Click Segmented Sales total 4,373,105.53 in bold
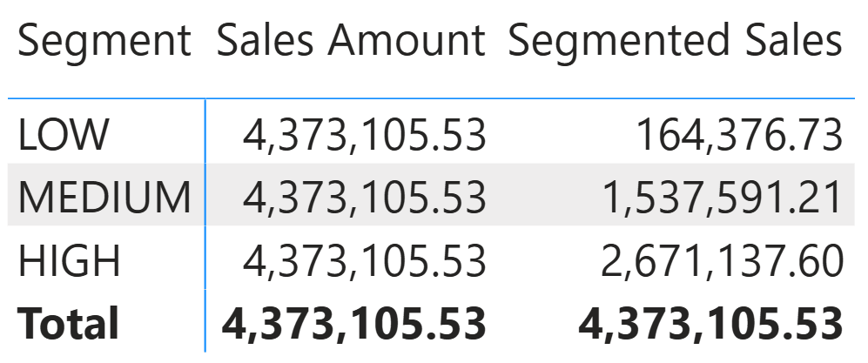 coord(710,324)
